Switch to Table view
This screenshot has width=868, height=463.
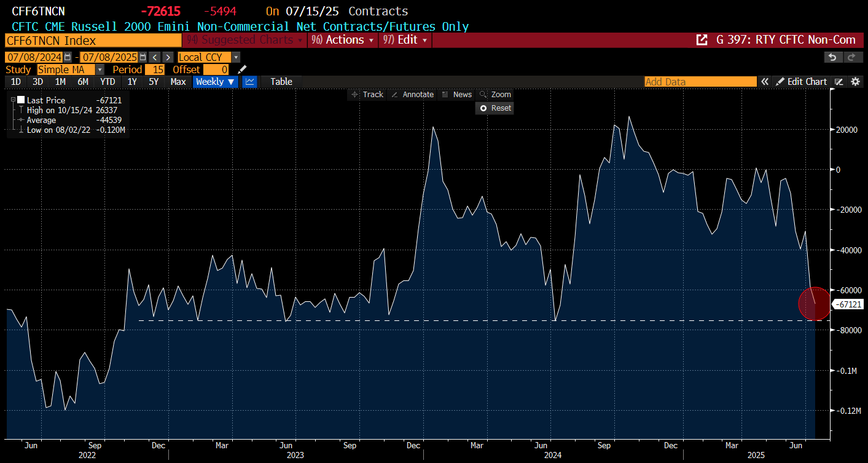[281, 82]
